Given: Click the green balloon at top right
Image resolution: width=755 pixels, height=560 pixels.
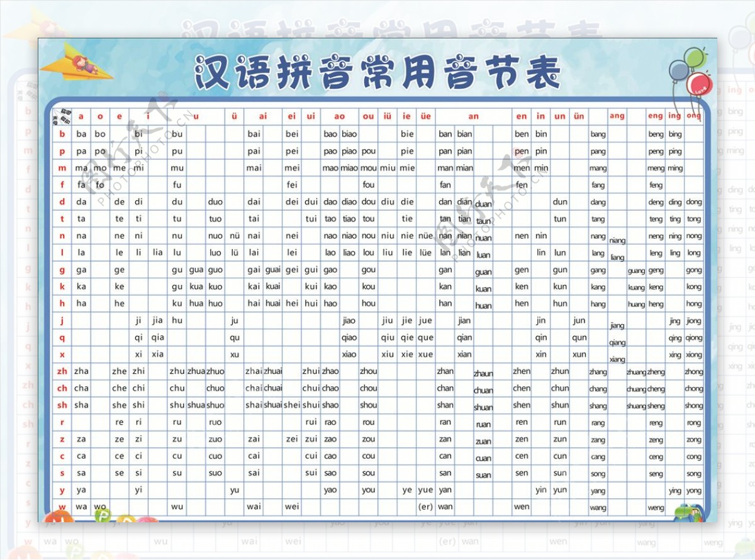Looking at the screenshot, I should 695,58.
